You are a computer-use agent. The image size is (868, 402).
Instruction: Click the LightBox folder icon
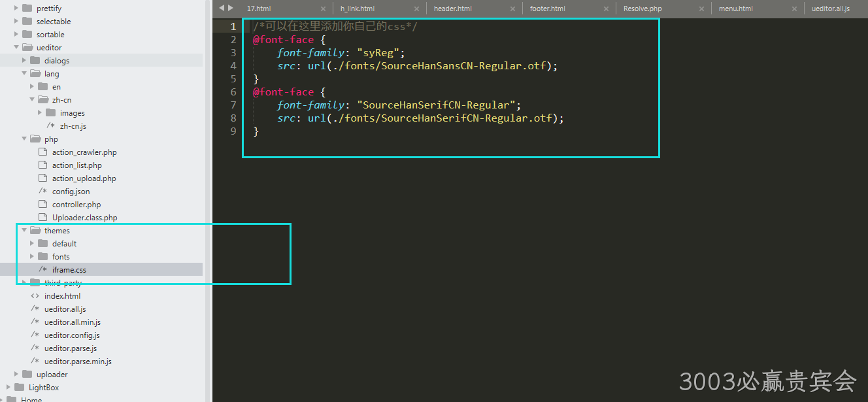coord(19,388)
